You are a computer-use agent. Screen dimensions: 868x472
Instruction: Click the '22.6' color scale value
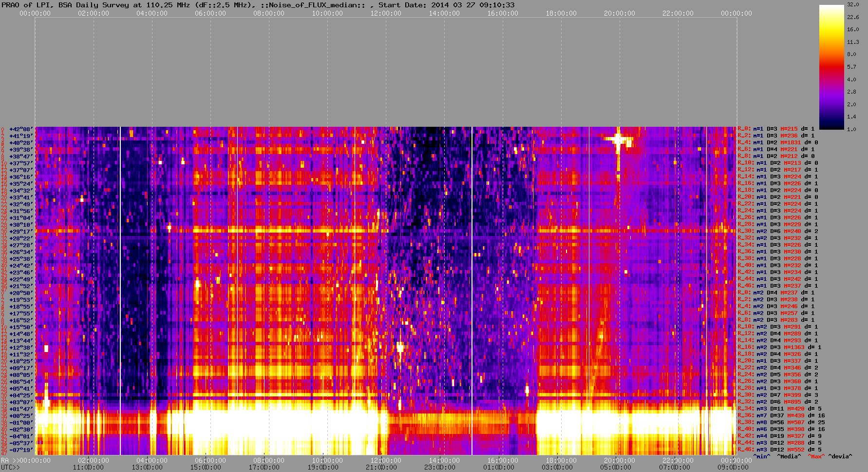[853, 17]
